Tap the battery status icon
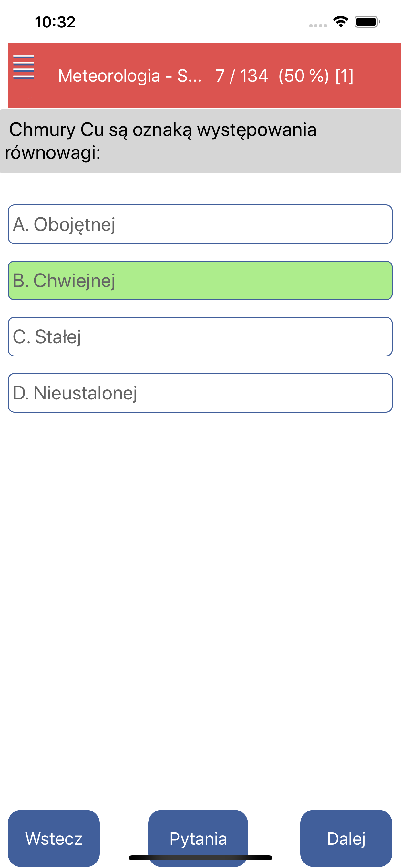 click(x=367, y=22)
